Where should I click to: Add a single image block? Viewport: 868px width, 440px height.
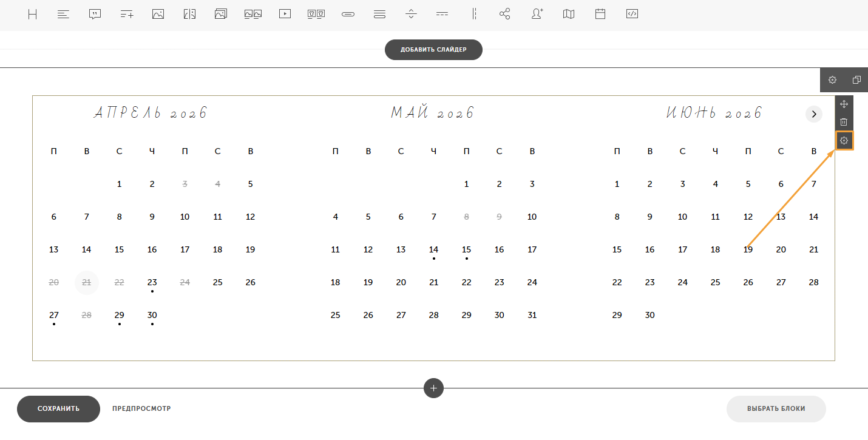(x=158, y=14)
